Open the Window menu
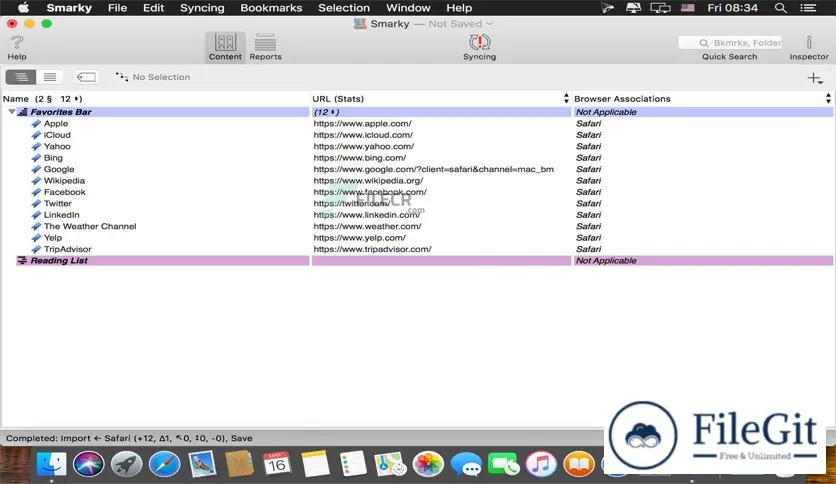836x484 pixels. point(408,8)
